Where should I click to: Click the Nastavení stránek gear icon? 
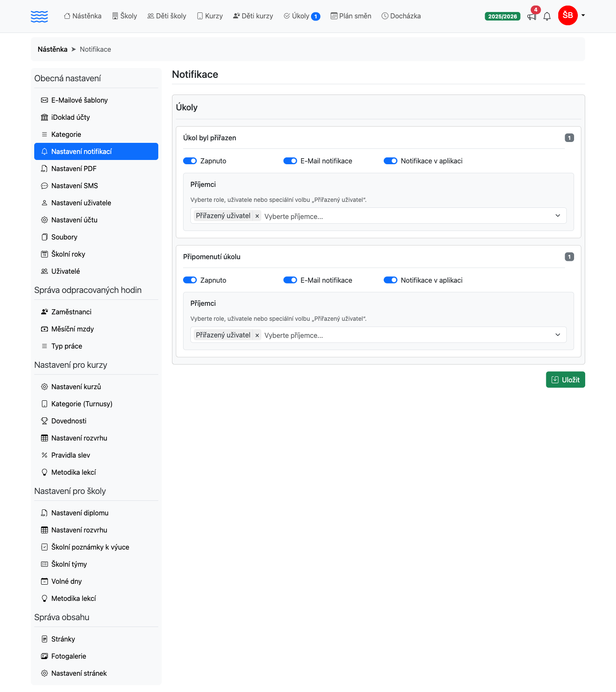(44, 673)
